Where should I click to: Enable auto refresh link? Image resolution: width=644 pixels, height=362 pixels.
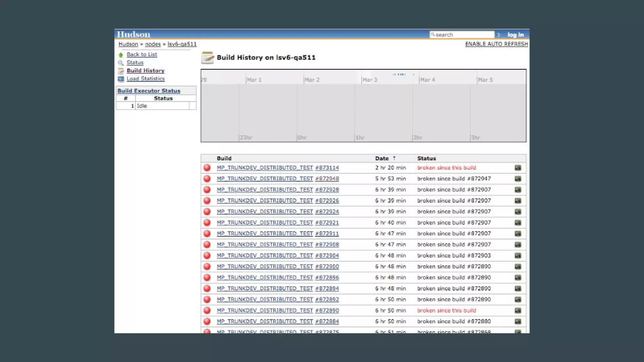pyautogui.click(x=496, y=44)
